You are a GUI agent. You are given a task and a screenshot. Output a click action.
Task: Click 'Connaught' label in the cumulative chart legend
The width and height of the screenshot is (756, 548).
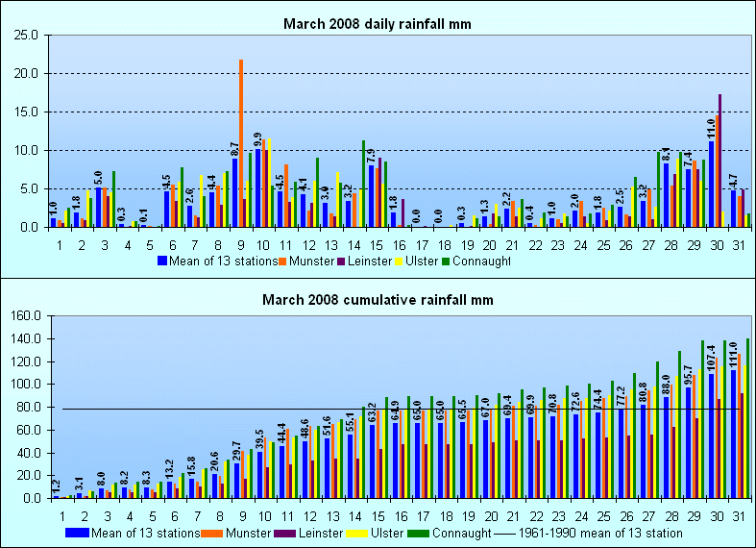point(461,533)
